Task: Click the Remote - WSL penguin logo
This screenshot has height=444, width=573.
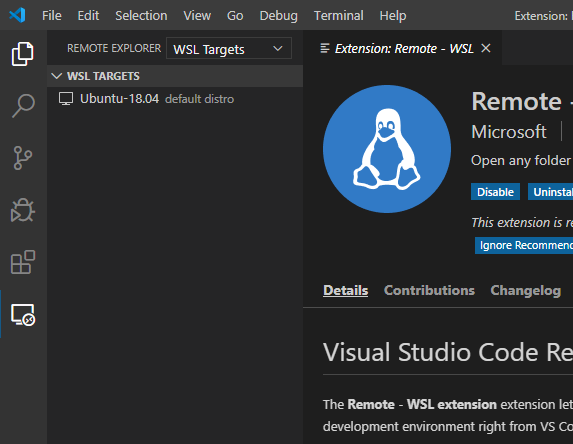Action: click(387, 149)
